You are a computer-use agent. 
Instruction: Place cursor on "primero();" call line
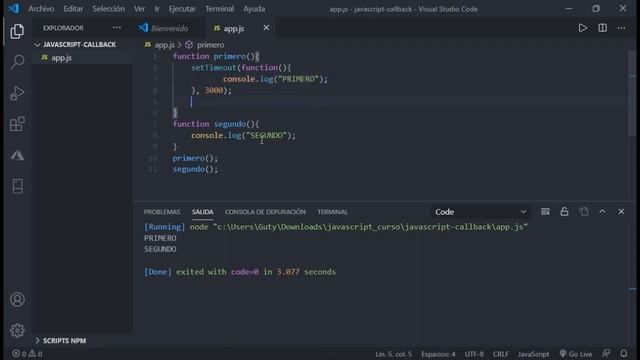coord(195,158)
